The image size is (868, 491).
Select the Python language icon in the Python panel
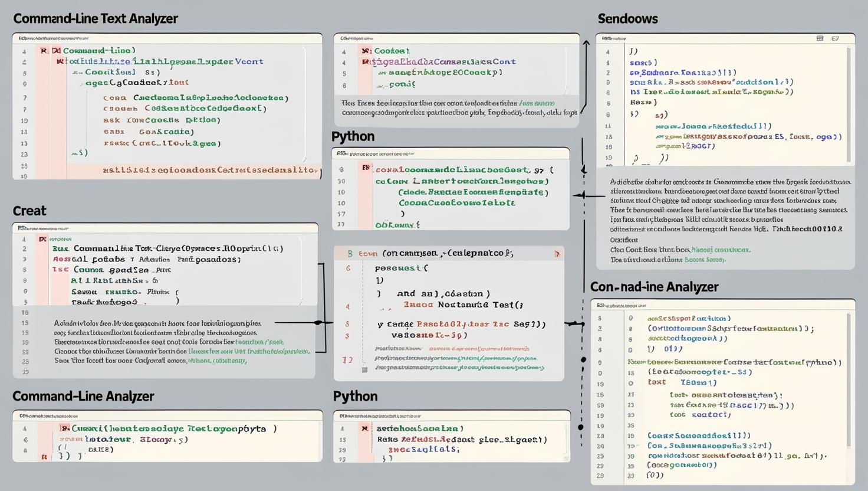[x=366, y=169]
